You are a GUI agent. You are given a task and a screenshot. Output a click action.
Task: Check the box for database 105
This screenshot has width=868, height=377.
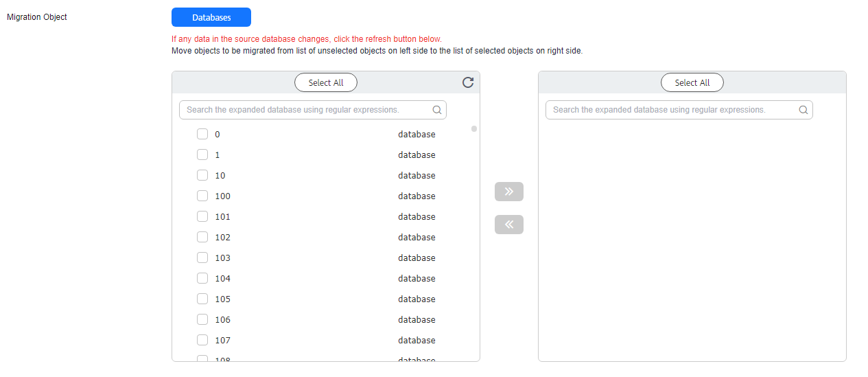tap(202, 299)
